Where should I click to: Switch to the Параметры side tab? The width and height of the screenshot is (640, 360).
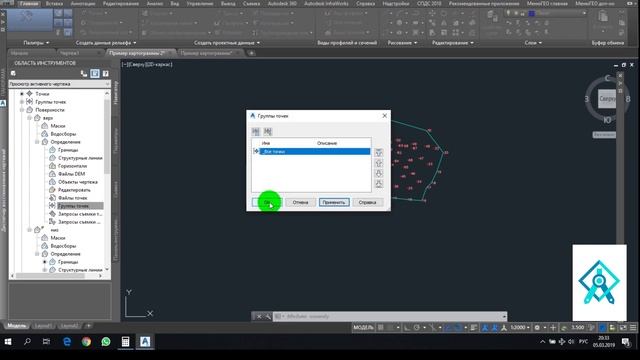(x=116, y=141)
